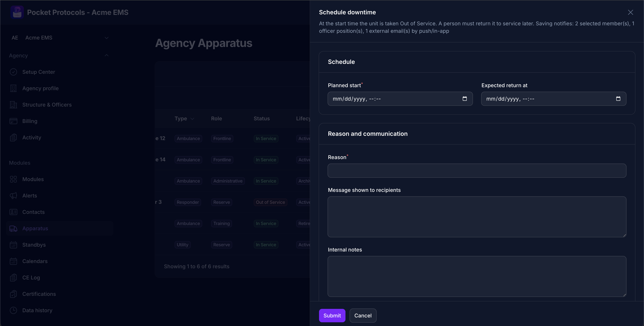Click the Modules grid icon

click(13, 179)
